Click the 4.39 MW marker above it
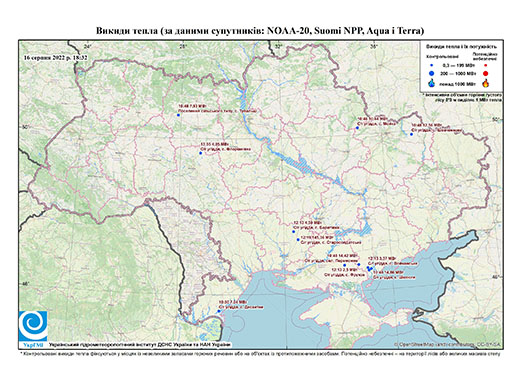The image size is (520, 368). [293, 231]
